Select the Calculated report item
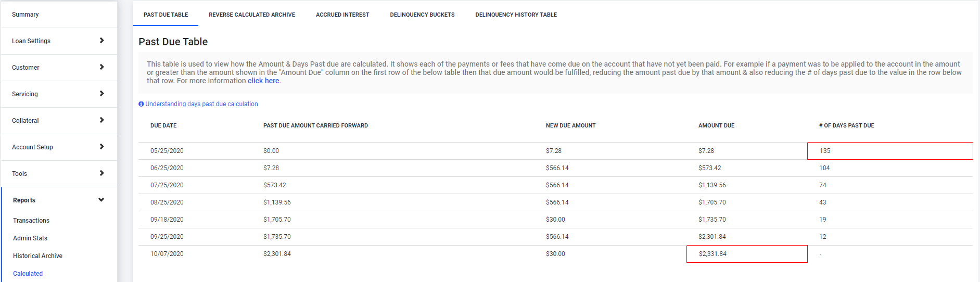980x282 pixels. (28, 274)
